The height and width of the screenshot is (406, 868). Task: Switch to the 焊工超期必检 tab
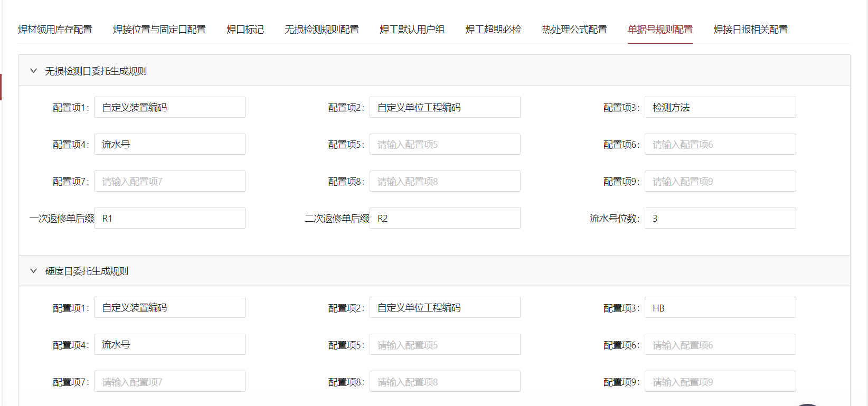coord(493,30)
